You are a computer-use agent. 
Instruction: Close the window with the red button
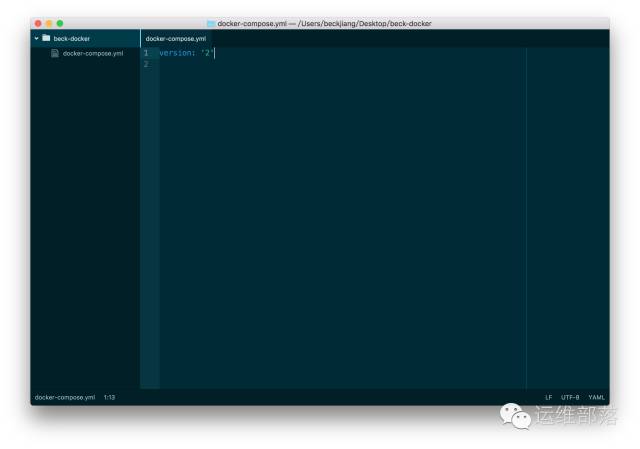tap(38, 24)
